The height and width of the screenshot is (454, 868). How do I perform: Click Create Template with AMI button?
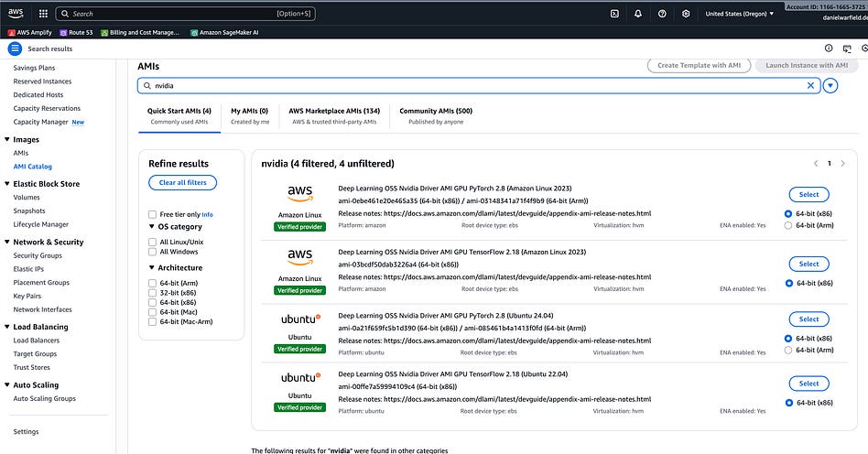click(x=700, y=65)
